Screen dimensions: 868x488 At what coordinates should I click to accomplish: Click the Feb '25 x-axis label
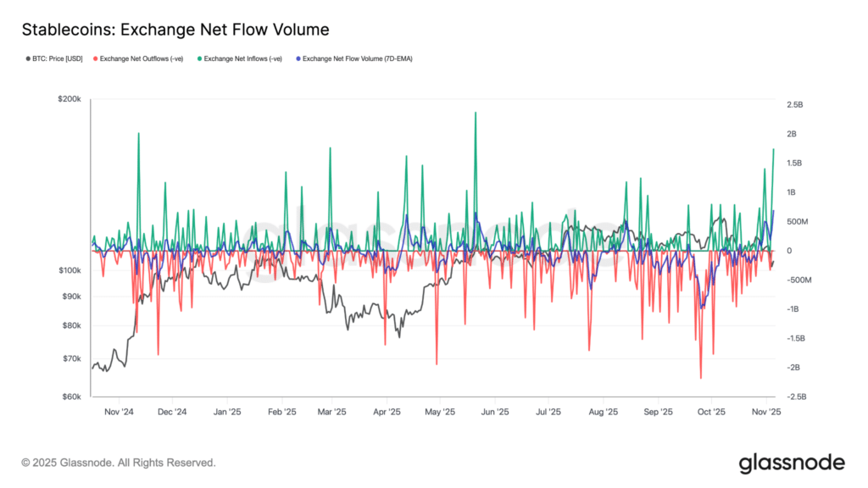[281, 412]
